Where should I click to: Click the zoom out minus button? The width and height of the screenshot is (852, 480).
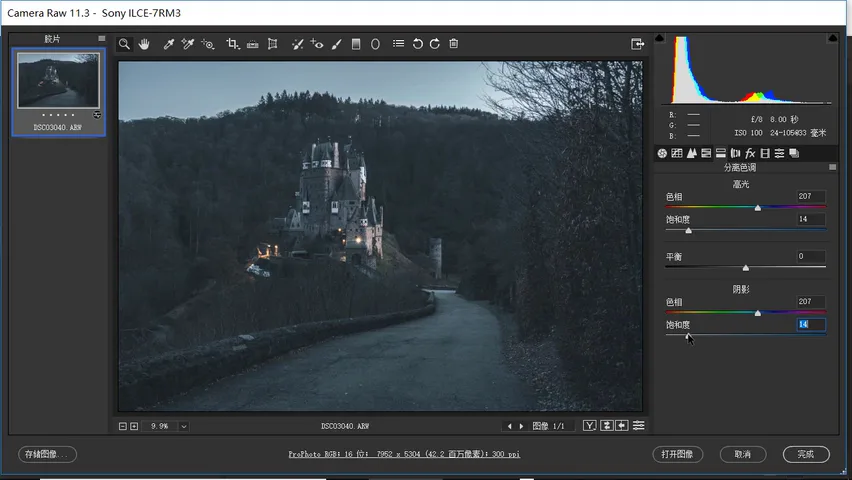(123, 426)
